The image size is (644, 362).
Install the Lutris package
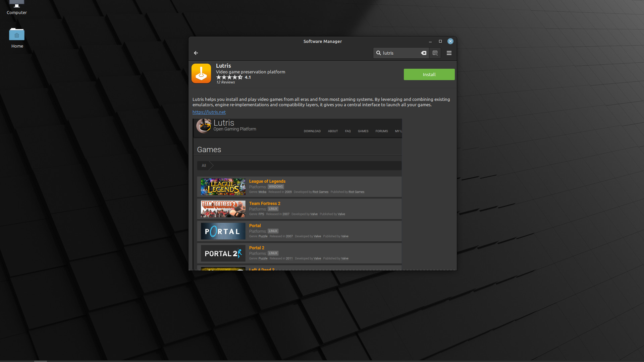(429, 74)
